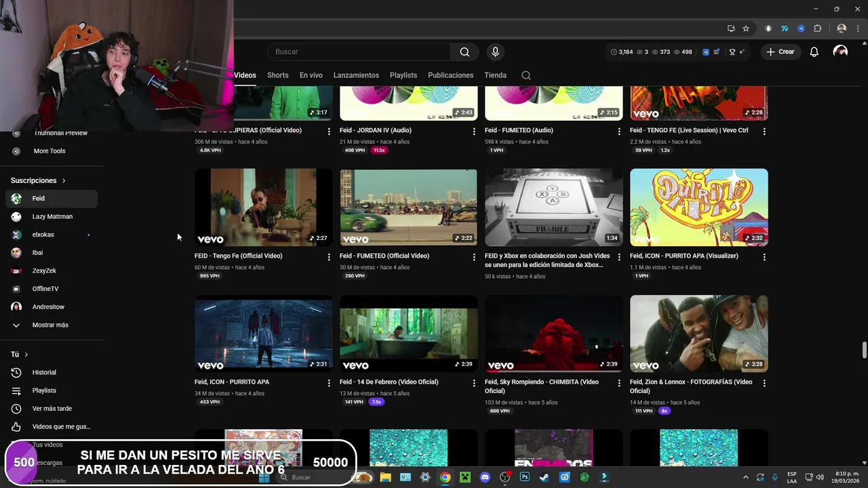Open Discord from the taskbar
Screen dimensions: 868x488
pyautogui.click(x=485, y=477)
